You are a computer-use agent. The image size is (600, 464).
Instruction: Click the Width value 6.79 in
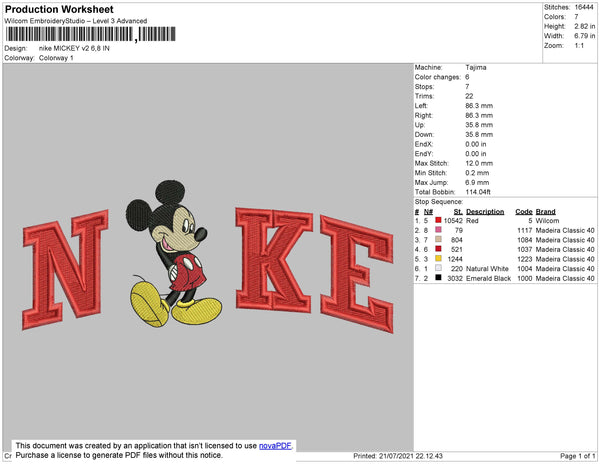(x=584, y=36)
